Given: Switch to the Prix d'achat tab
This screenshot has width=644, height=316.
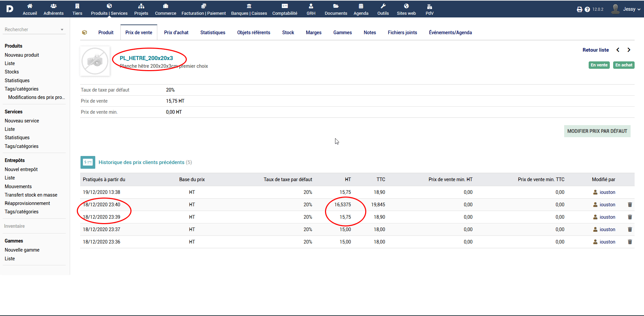Looking at the screenshot, I should (x=176, y=33).
